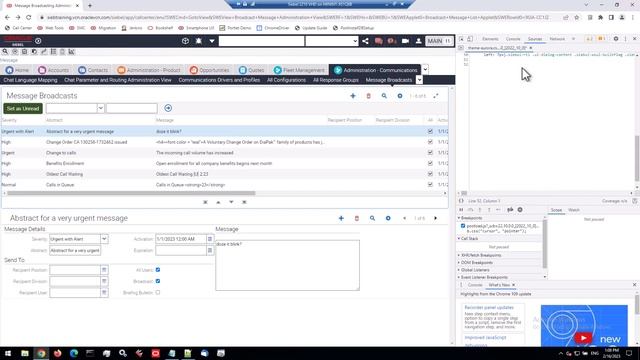640x360 pixels.
Task: Open Chat Language Mapping view link
Action: click(30, 80)
